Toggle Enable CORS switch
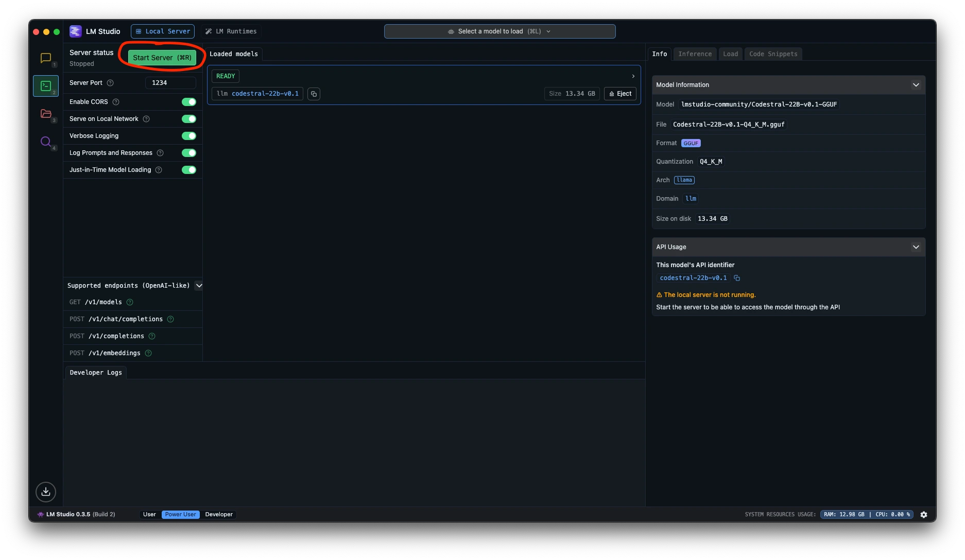 [189, 102]
